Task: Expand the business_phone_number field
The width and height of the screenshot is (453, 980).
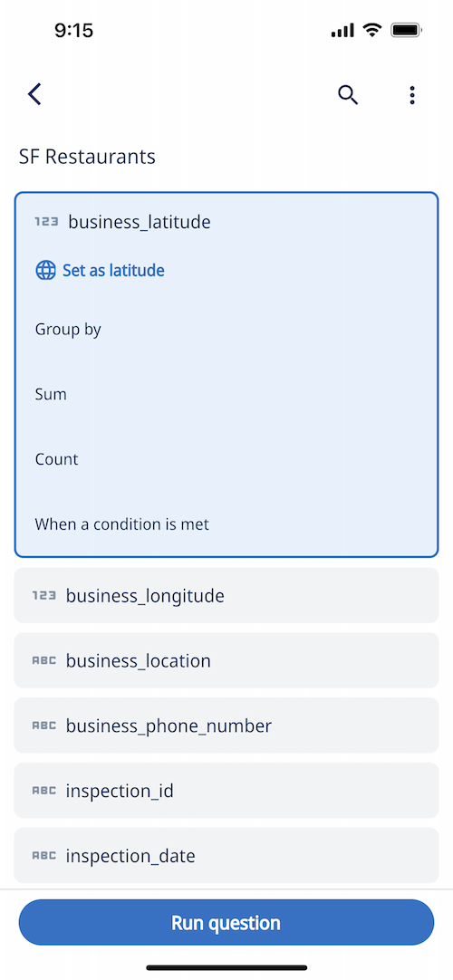Action: click(x=226, y=725)
